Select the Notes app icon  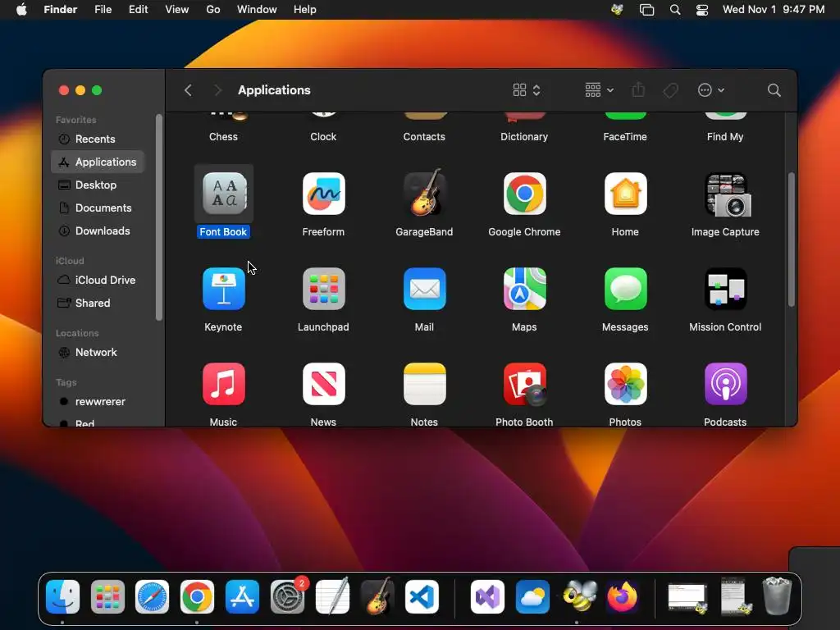click(424, 384)
